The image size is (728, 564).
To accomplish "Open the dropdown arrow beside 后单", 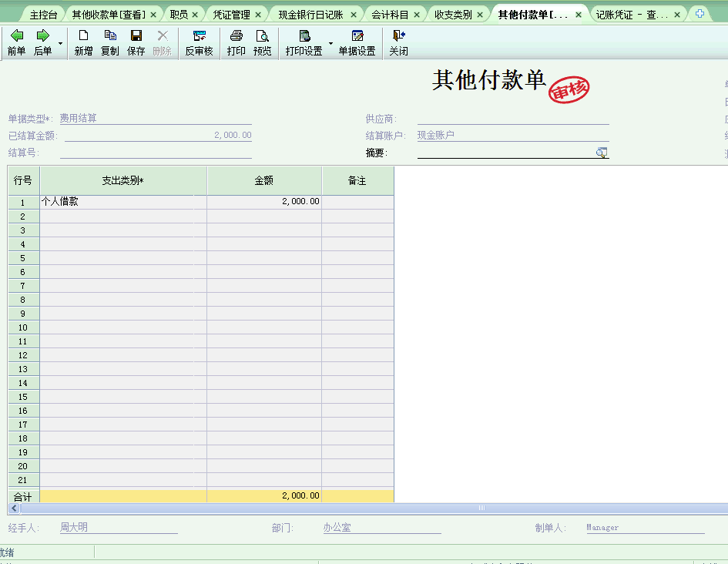I will (x=60, y=43).
